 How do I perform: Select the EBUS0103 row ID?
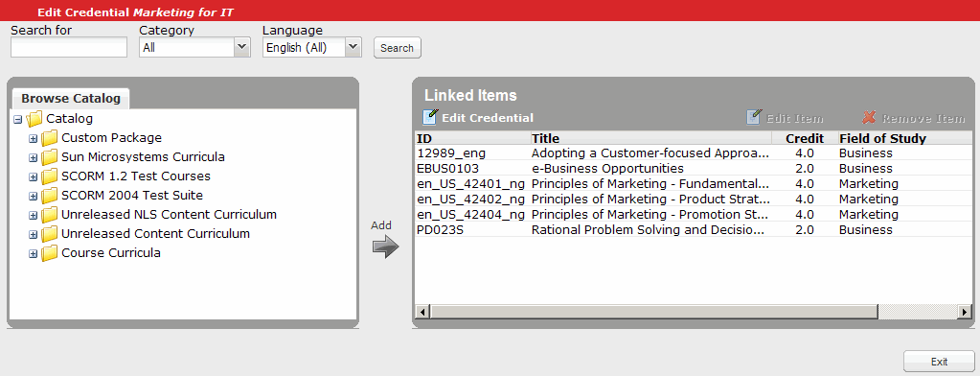(448, 168)
